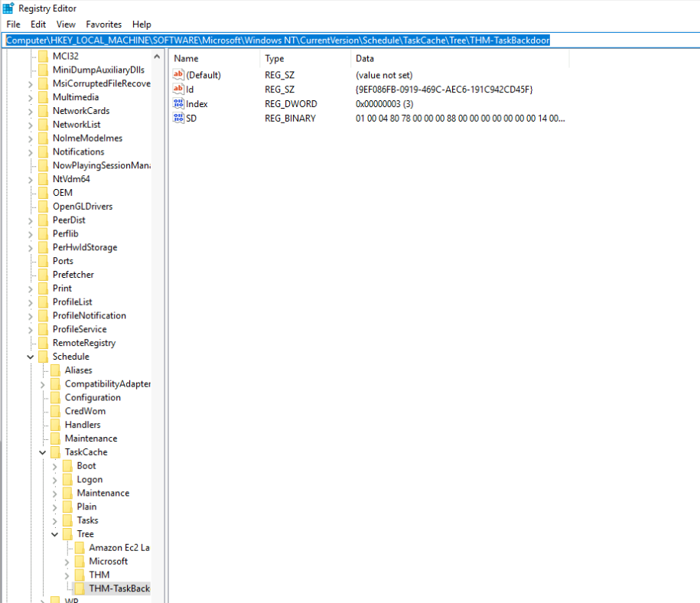This screenshot has width=700, height=603.
Task: Select the SD binary data value
Action: pos(461,119)
